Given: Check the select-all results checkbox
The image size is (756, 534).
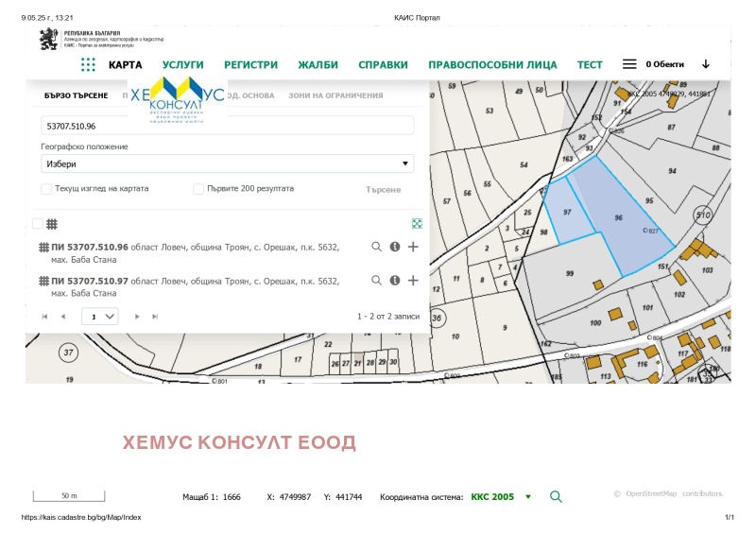Looking at the screenshot, I should tap(38, 224).
